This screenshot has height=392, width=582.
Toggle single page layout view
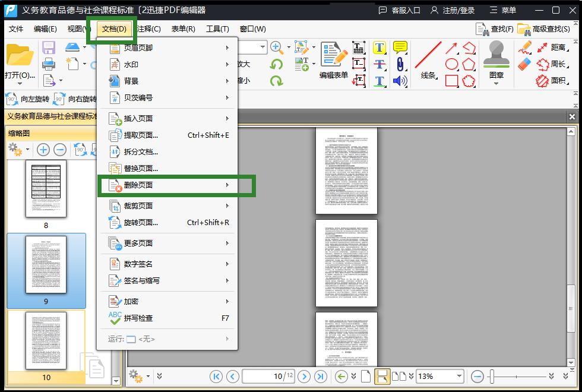(366, 376)
